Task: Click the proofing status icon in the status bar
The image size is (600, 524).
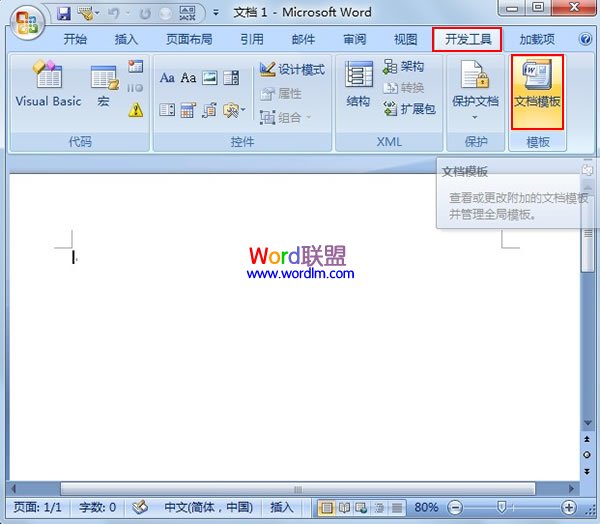Action: (x=140, y=508)
